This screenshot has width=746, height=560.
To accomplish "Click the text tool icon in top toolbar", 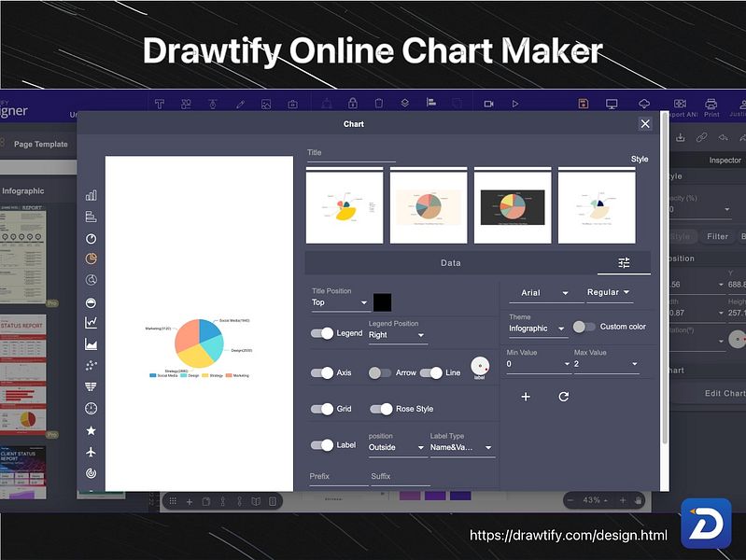I will pyautogui.click(x=160, y=104).
